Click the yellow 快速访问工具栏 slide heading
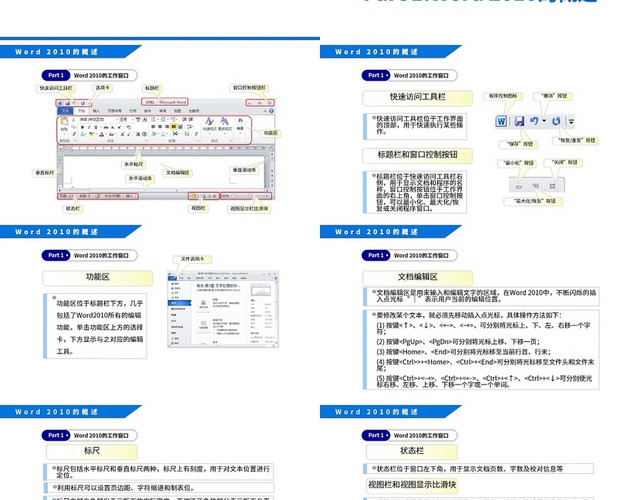Image resolution: width=640 pixels, height=500 pixels. click(x=417, y=97)
